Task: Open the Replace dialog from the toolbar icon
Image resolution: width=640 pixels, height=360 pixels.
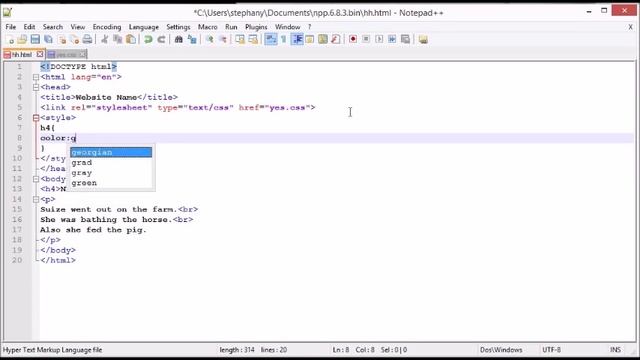Action: point(192,39)
